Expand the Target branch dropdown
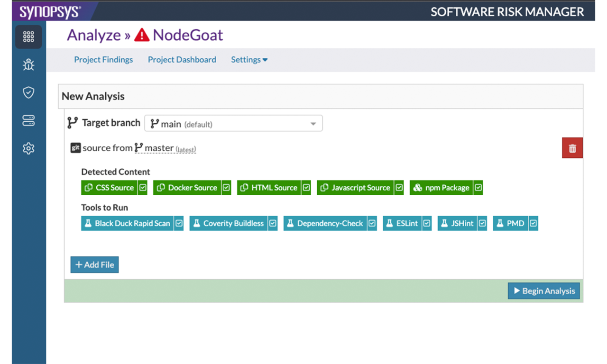 pyautogui.click(x=233, y=124)
